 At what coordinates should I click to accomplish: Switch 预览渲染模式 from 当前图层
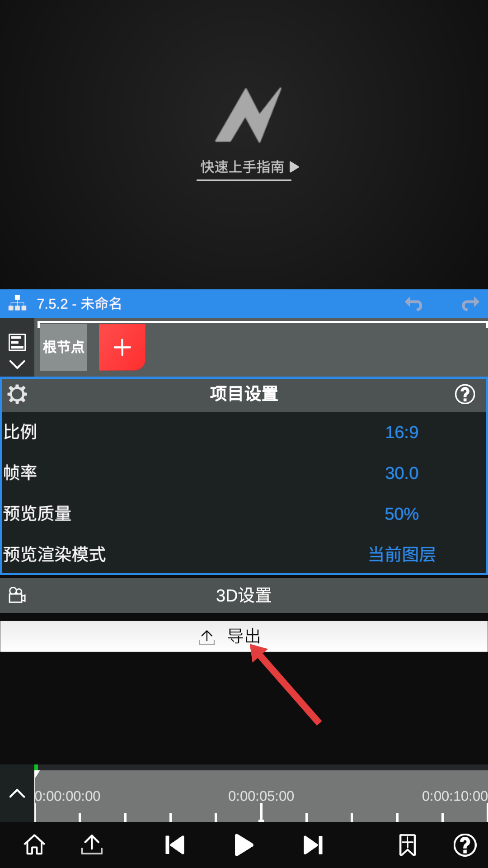pos(402,554)
